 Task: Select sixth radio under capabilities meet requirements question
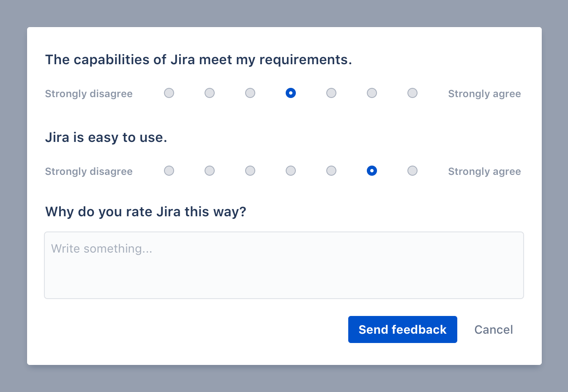tap(372, 93)
